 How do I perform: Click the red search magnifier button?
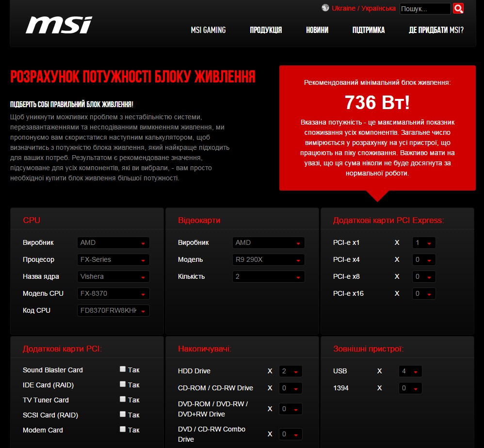pos(458,8)
